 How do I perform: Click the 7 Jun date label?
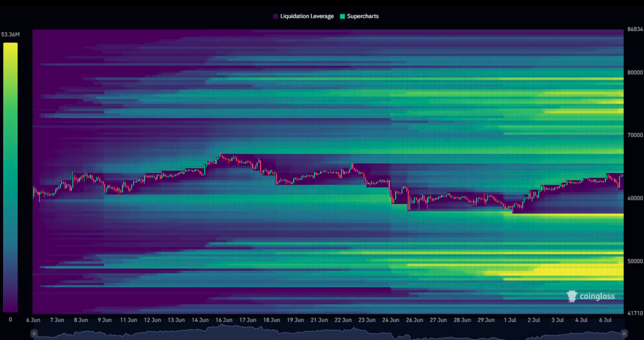click(x=57, y=320)
